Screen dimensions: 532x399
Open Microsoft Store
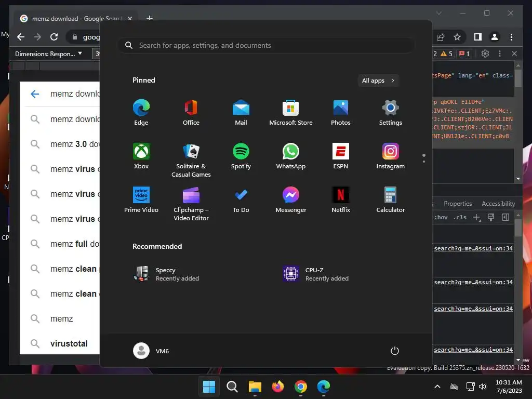coord(291,113)
